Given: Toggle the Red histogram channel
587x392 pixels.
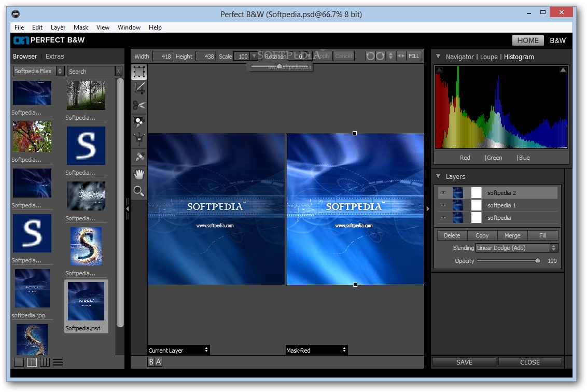Looking at the screenshot, I should coord(465,158).
